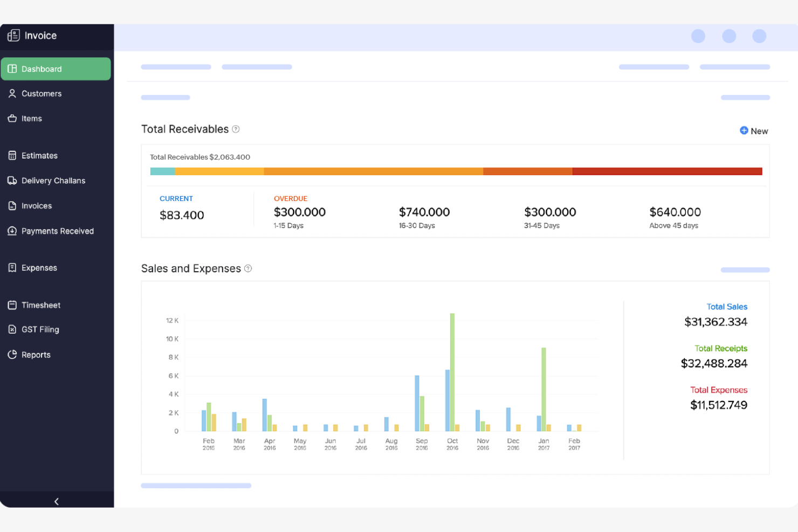798x532 pixels.
Task: Switch to the GST Filing section
Action: point(40,329)
